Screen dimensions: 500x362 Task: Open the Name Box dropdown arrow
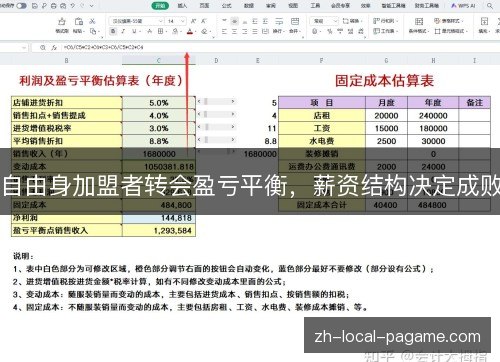tap(23, 48)
